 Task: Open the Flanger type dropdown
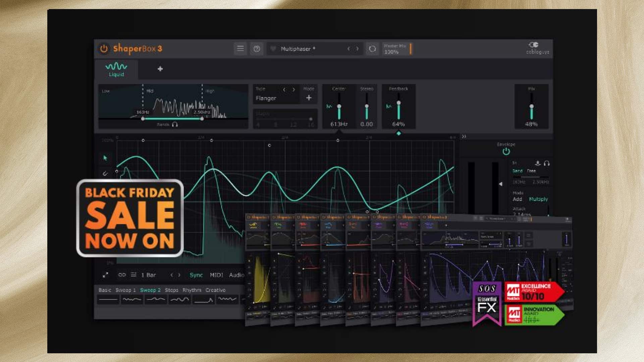tap(266, 98)
